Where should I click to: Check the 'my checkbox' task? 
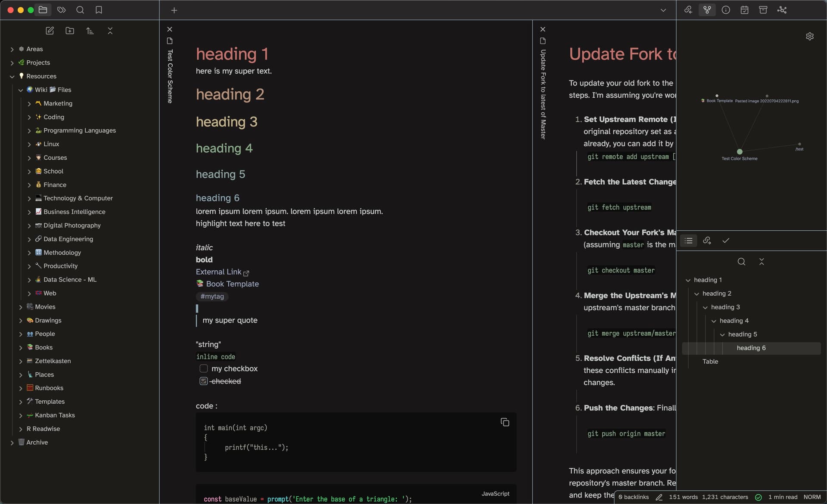pos(204,368)
